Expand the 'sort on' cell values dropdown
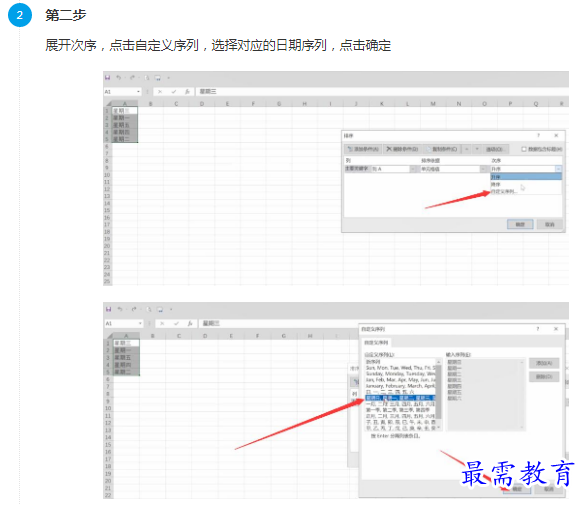The width and height of the screenshot is (583, 505). coord(483,169)
